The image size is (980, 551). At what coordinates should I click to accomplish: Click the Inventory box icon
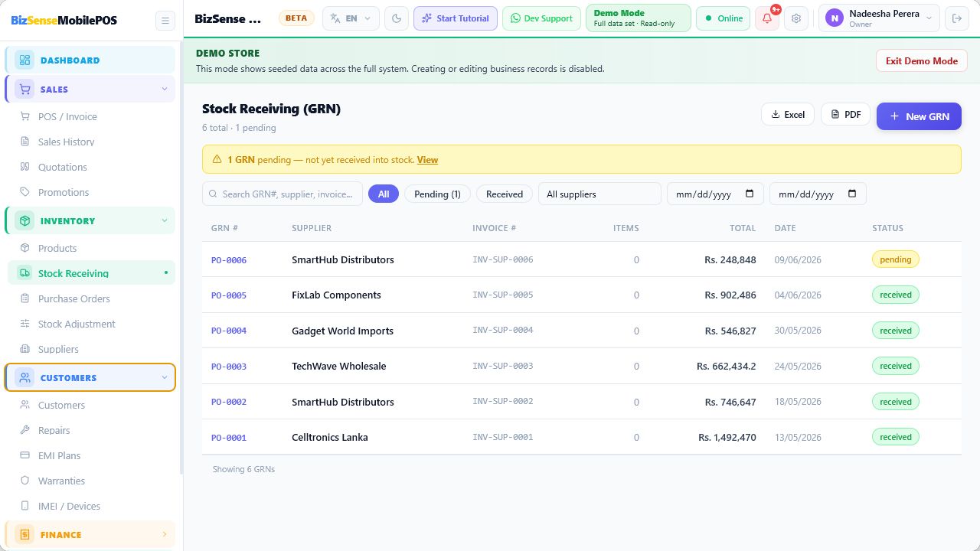[x=24, y=221]
